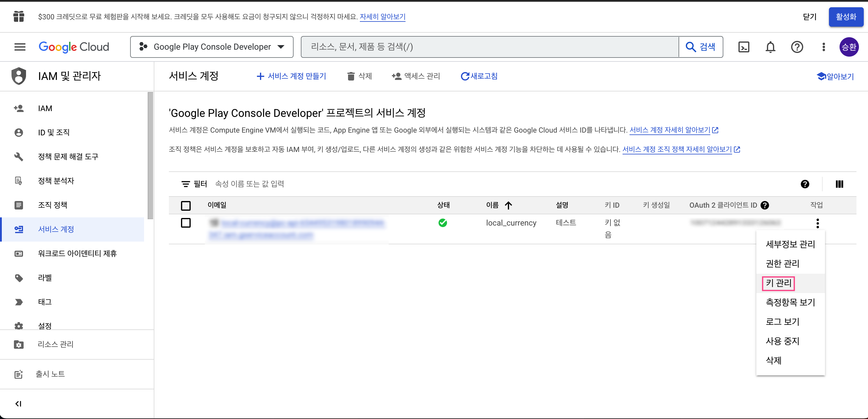
Task: Expand Google Play Console Developer project selector
Action: coord(212,47)
